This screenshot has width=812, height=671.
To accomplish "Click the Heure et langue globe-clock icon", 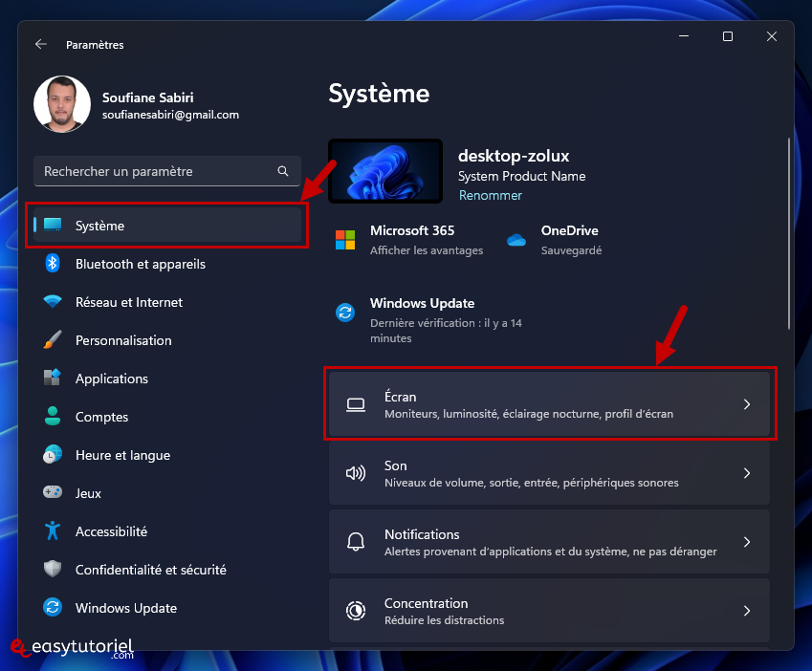I will [x=53, y=454].
